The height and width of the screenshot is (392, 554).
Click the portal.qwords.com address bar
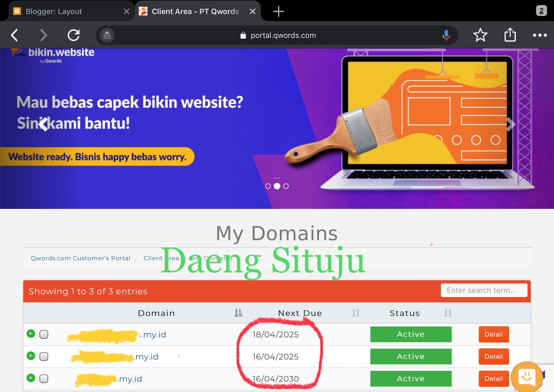click(x=277, y=35)
